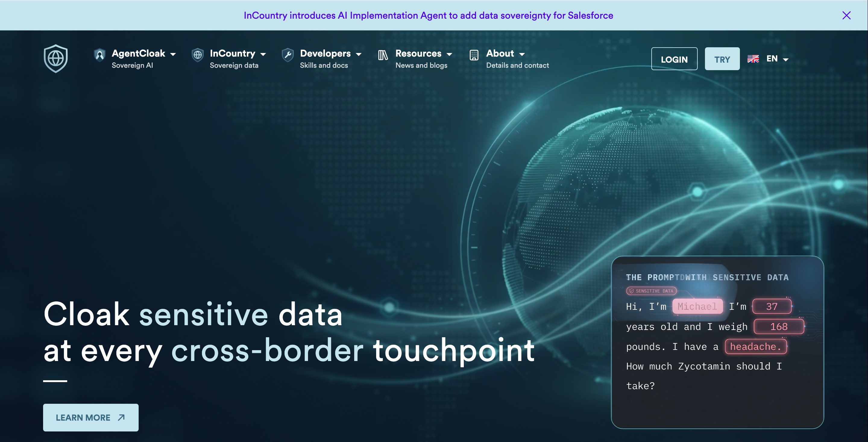Expand the Developers dropdown arrow
This screenshot has width=868, height=442.
coord(359,54)
